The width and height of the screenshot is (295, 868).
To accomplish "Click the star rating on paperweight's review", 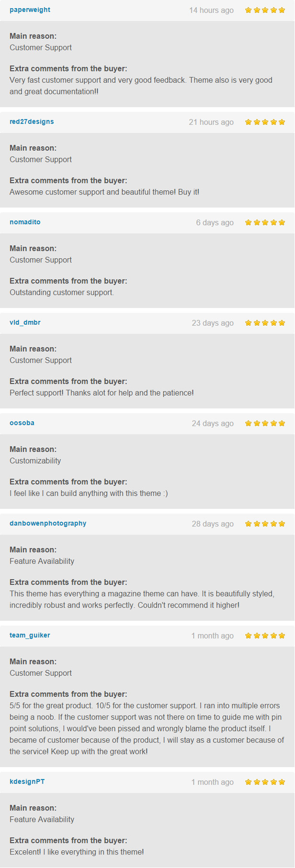I will (265, 10).
